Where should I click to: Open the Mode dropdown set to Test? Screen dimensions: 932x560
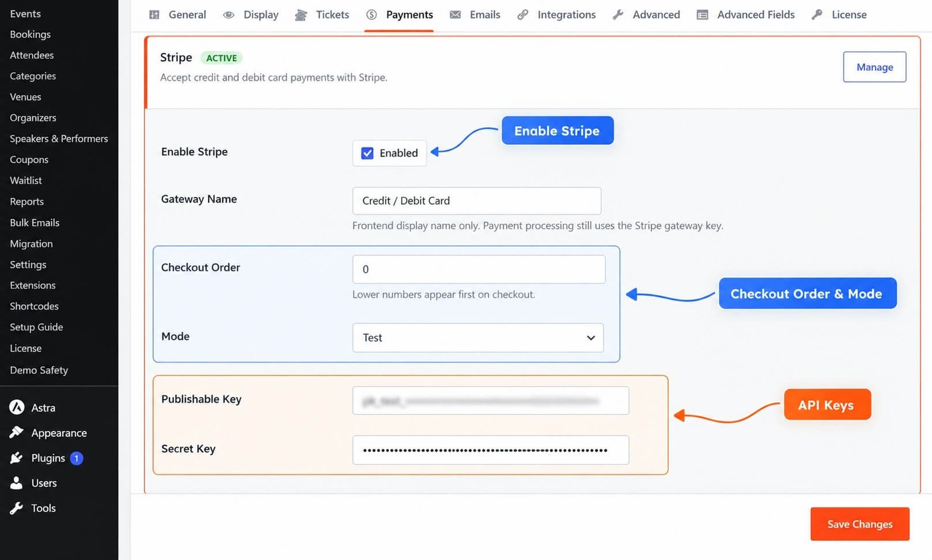click(x=478, y=338)
